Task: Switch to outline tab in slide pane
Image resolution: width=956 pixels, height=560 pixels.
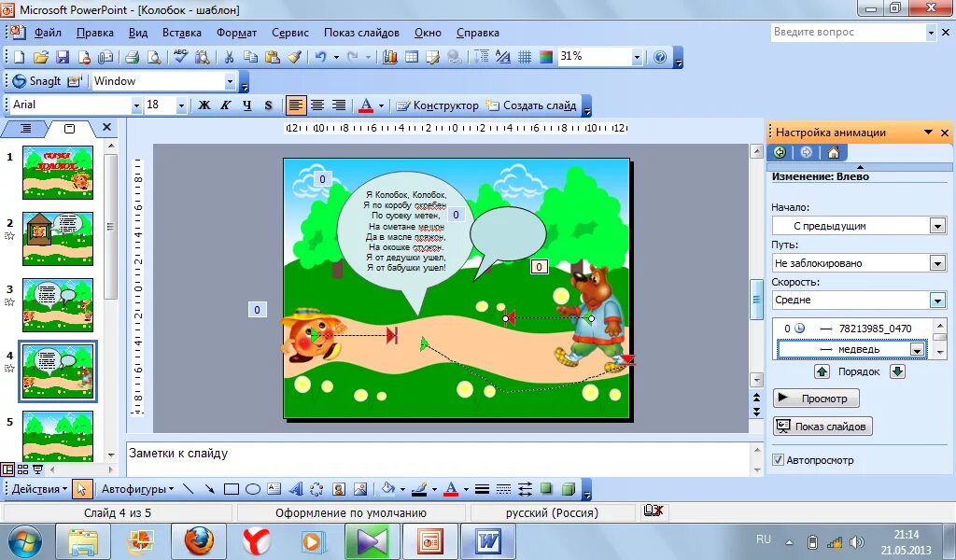Action: [x=25, y=129]
